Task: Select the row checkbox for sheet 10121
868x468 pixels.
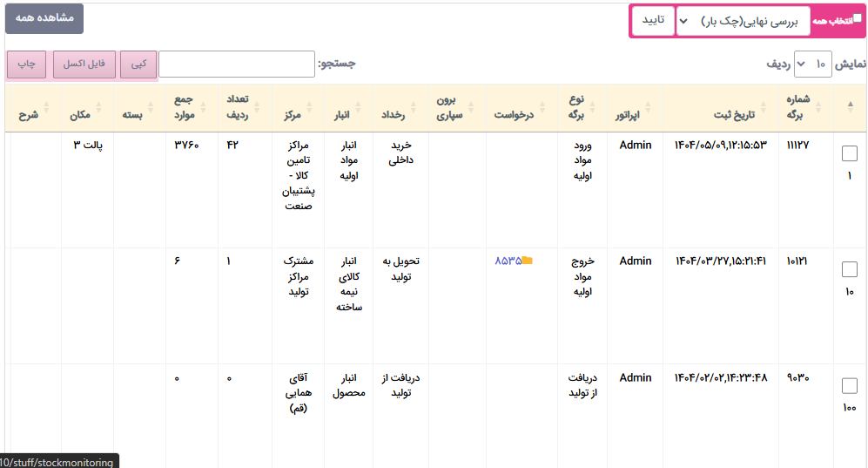Action: (850, 269)
